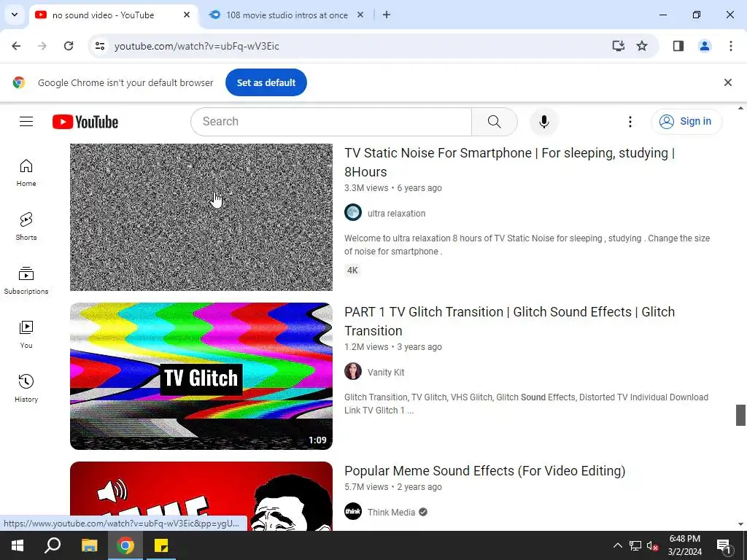Switch to 108 movie studio intros tab

(287, 15)
